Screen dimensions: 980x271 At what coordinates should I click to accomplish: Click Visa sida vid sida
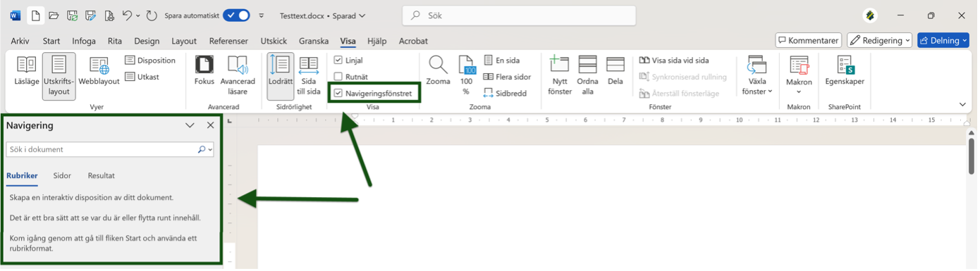coord(674,61)
